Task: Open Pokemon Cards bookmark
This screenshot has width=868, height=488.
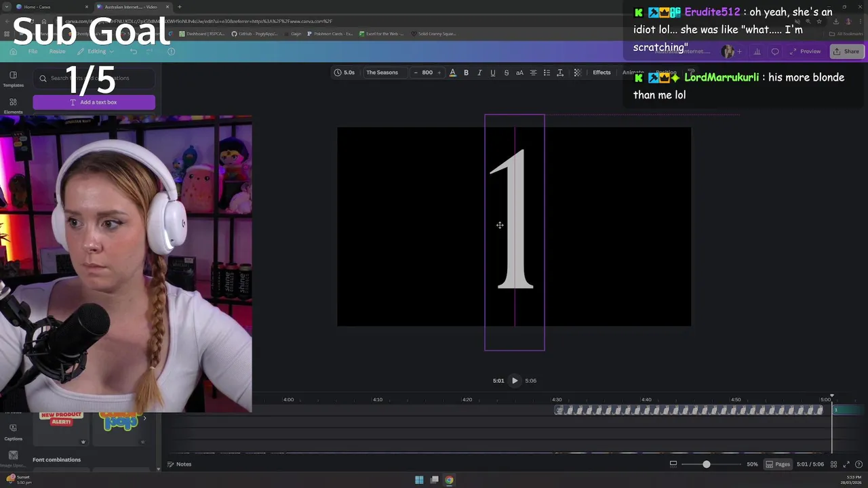Action: pos(330,34)
